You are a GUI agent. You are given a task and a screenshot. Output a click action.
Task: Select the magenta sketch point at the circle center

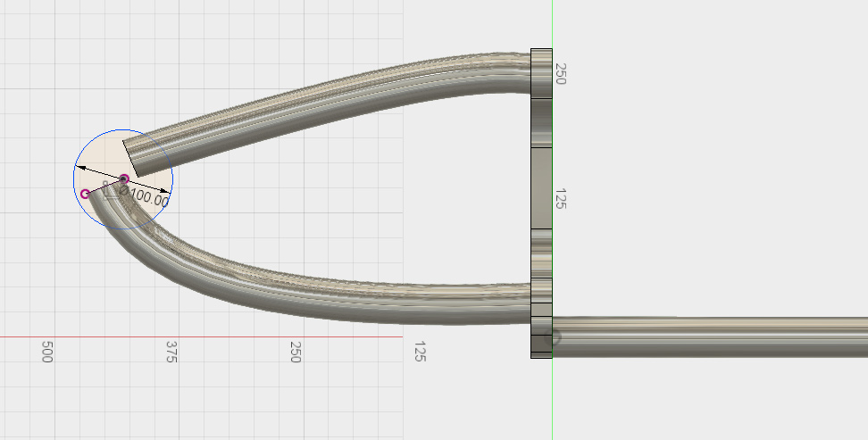click(124, 179)
